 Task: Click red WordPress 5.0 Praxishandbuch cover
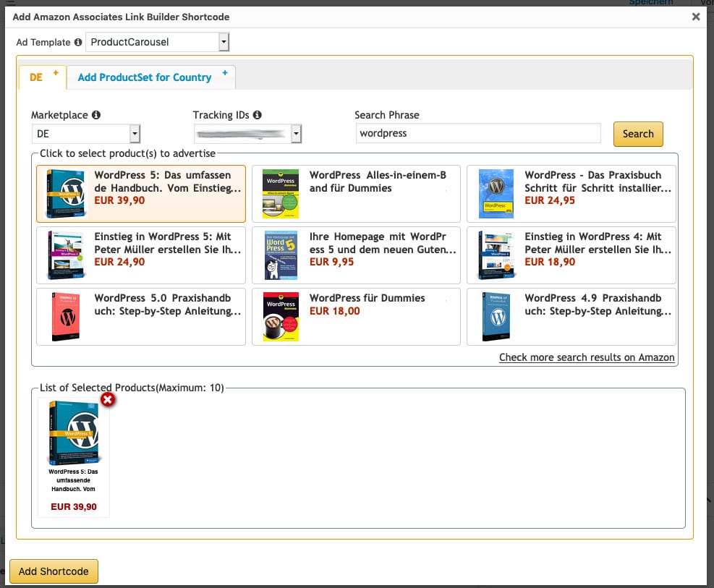66,317
